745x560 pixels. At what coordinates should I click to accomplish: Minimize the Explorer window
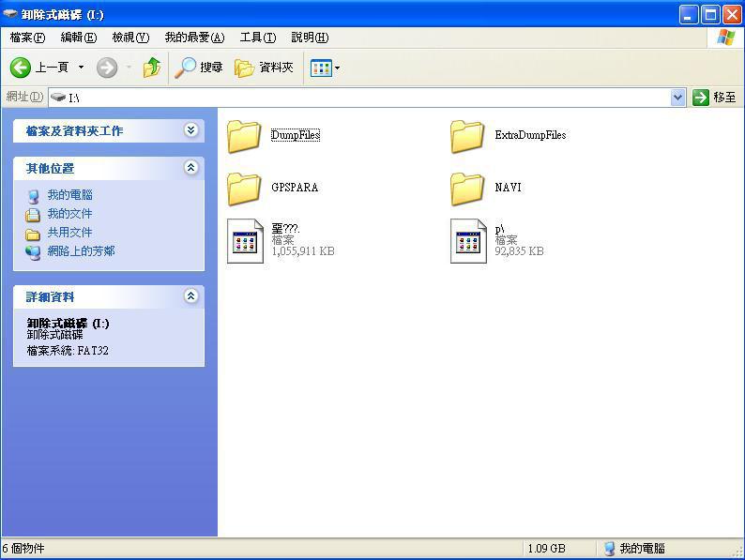tap(689, 15)
